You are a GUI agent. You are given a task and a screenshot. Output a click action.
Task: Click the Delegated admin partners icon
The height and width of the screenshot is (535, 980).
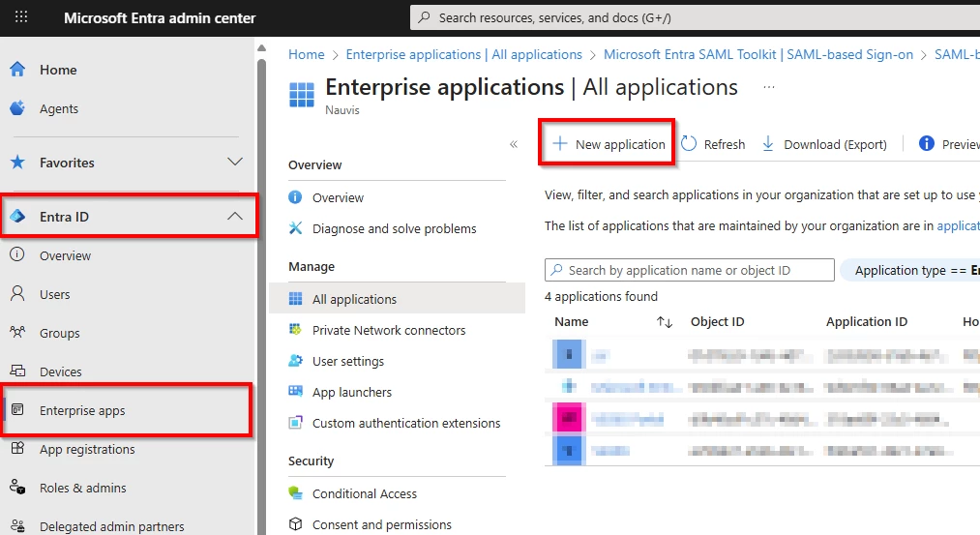17,526
